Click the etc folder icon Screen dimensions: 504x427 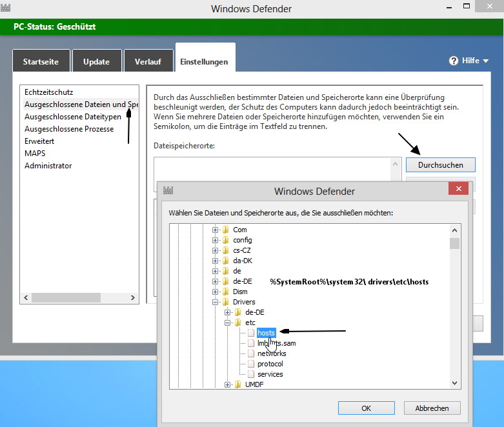click(x=238, y=323)
